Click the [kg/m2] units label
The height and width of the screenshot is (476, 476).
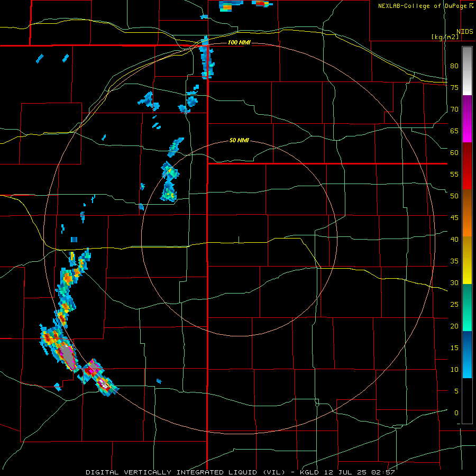coord(445,37)
